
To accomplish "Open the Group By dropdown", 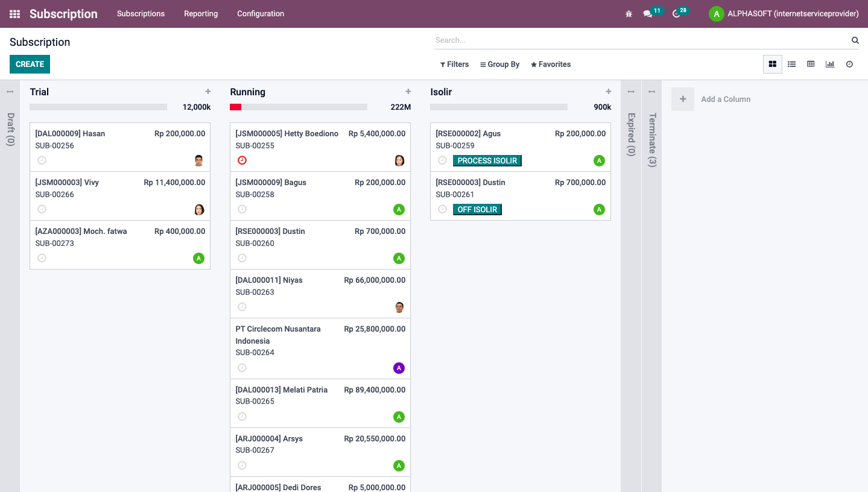I will (499, 65).
